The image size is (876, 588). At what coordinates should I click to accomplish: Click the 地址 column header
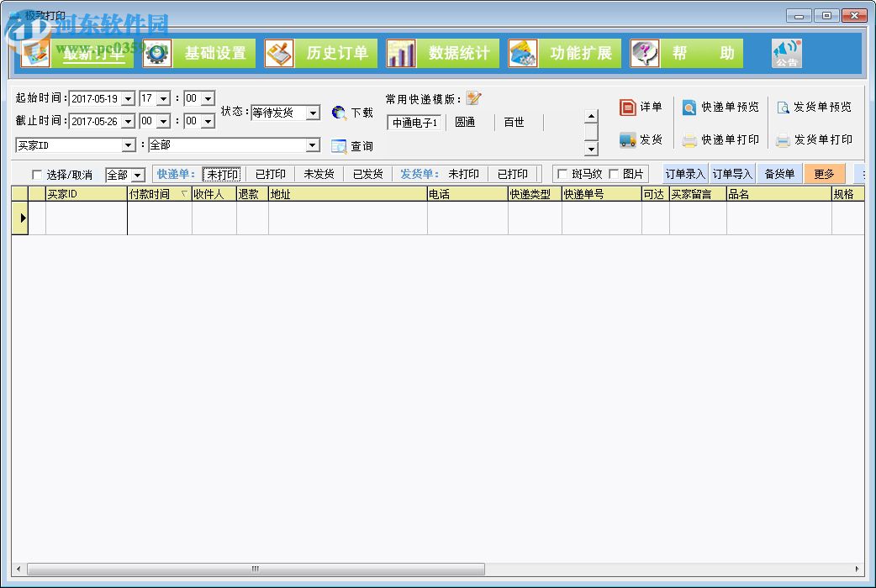point(347,194)
